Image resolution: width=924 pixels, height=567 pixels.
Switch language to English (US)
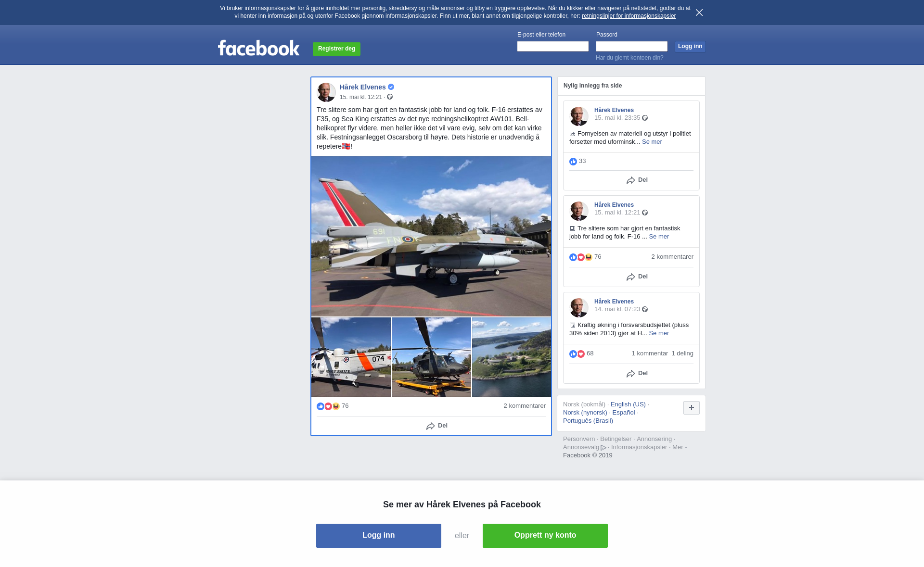[x=628, y=404]
